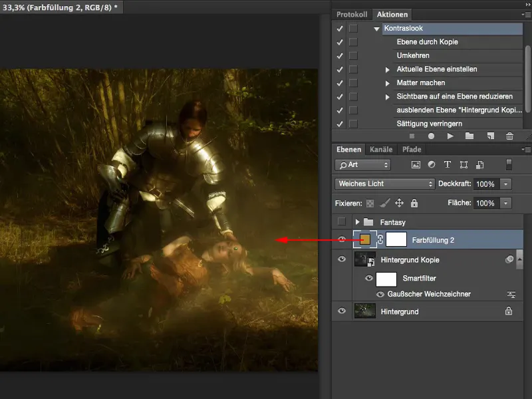Select Aktionen tab
The image size is (532, 399).
point(392,15)
